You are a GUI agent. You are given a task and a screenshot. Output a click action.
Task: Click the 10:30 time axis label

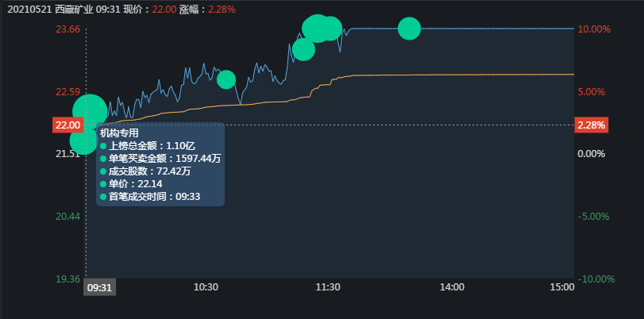pos(206,287)
